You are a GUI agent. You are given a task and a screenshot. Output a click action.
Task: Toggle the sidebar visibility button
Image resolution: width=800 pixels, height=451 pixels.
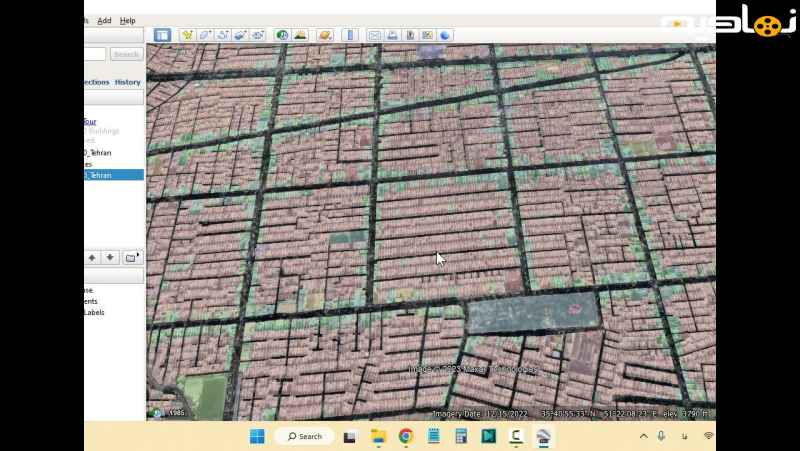tap(162, 35)
